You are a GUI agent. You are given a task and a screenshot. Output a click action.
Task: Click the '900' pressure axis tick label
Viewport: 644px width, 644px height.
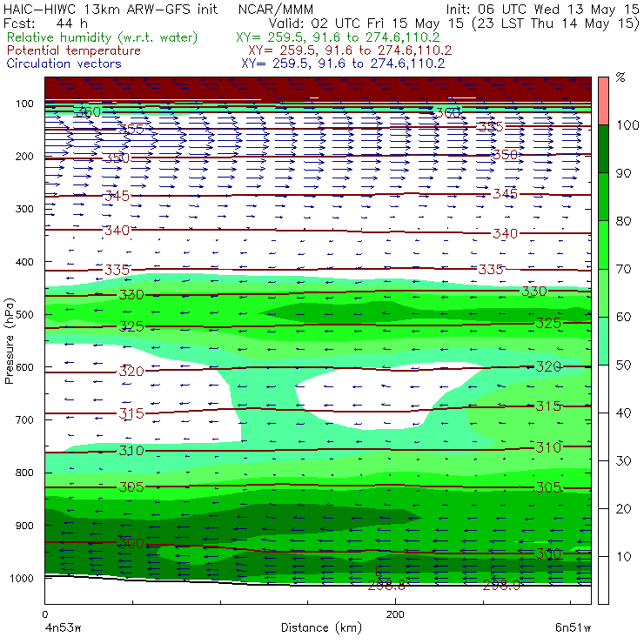(24, 526)
